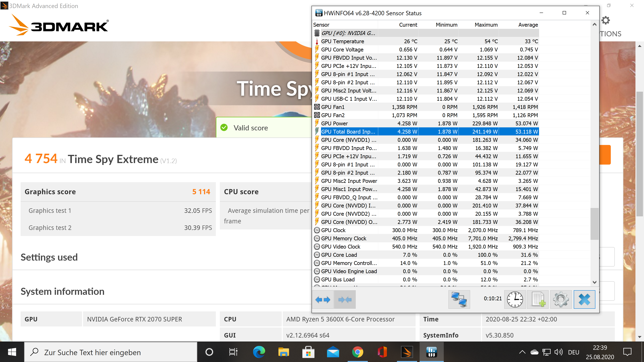This screenshot has width=644, height=362.
Task: Click the expand layout arrows icon in HWiNFO
Action: [x=323, y=299]
